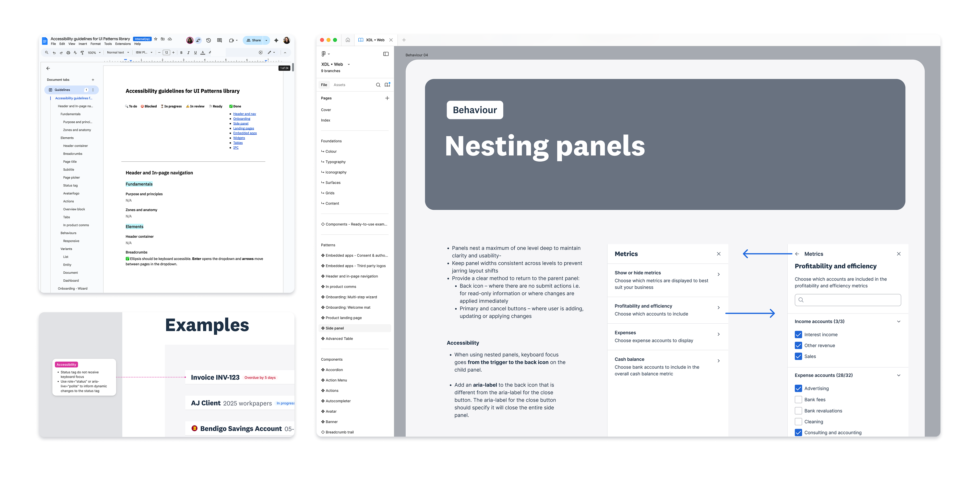The width and height of the screenshot is (980, 483).
Task: Click the Share button in Docs
Action: (254, 40)
